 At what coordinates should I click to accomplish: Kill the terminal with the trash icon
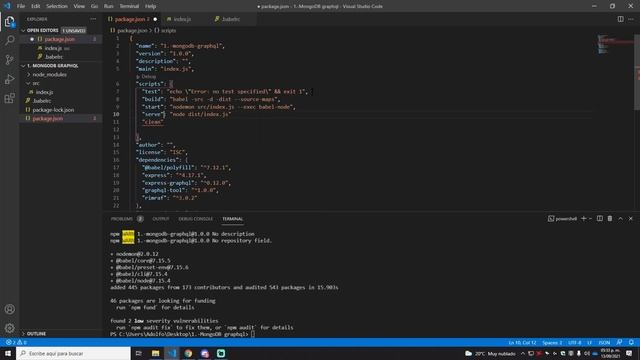tap(610, 218)
